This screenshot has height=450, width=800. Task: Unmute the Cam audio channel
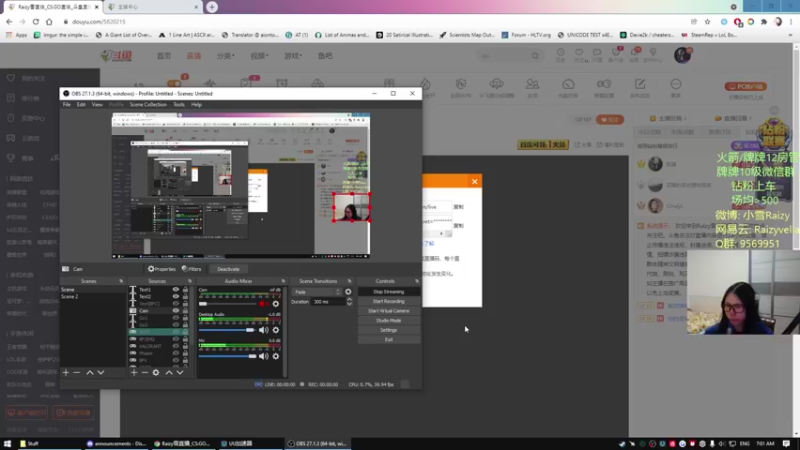click(x=263, y=304)
